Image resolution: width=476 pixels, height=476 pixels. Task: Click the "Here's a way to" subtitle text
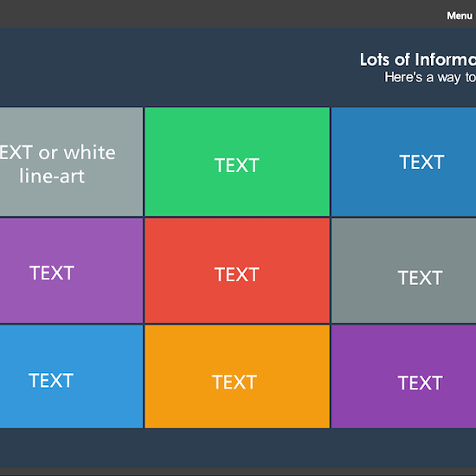[430, 77]
